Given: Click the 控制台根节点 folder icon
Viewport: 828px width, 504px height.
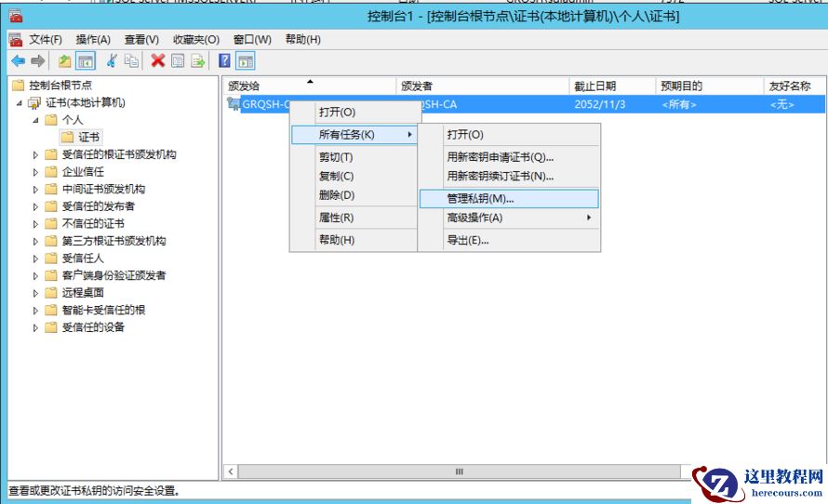Looking at the screenshot, I should click(x=19, y=85).
